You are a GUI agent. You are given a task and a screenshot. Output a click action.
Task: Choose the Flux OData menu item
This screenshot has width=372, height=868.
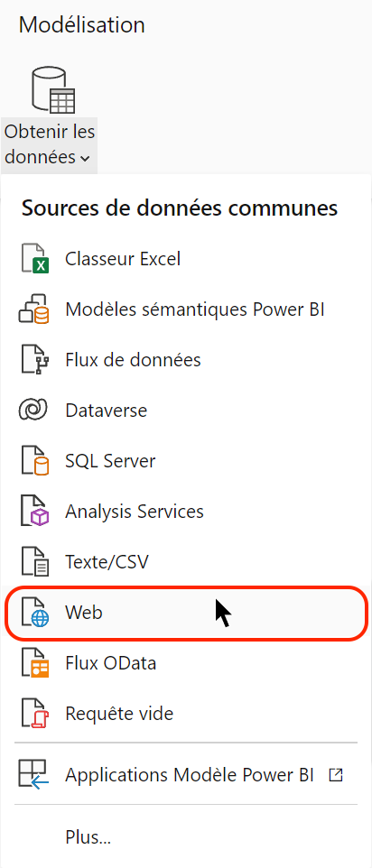[x=186, y=663]
